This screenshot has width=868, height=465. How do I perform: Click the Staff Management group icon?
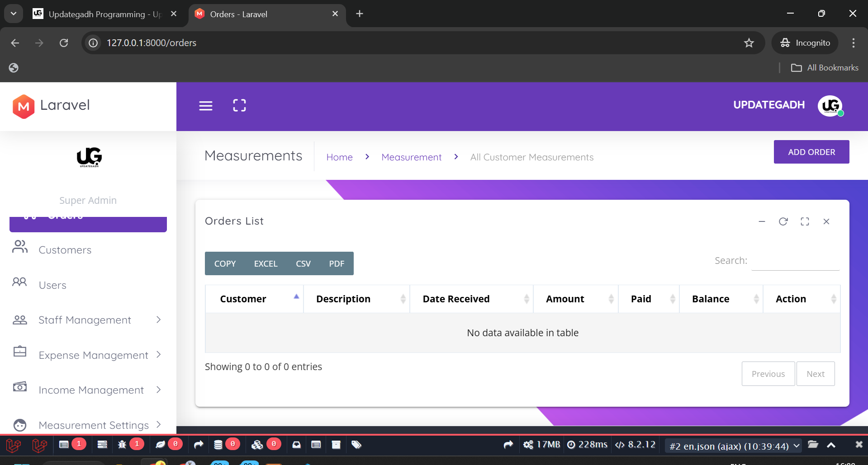click(20, 320)
